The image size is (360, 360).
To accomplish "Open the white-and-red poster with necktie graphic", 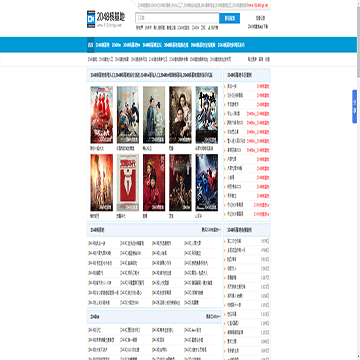I will 128,182.
